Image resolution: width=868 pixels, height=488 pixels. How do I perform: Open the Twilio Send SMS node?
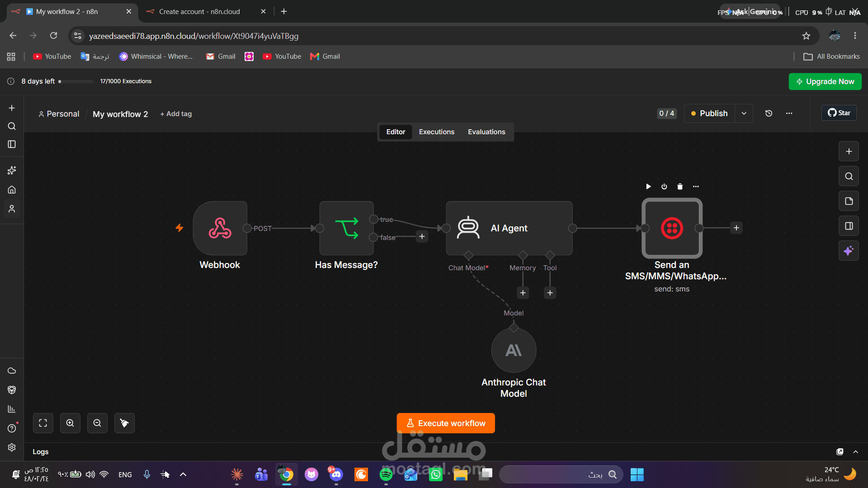pos(672,228)
